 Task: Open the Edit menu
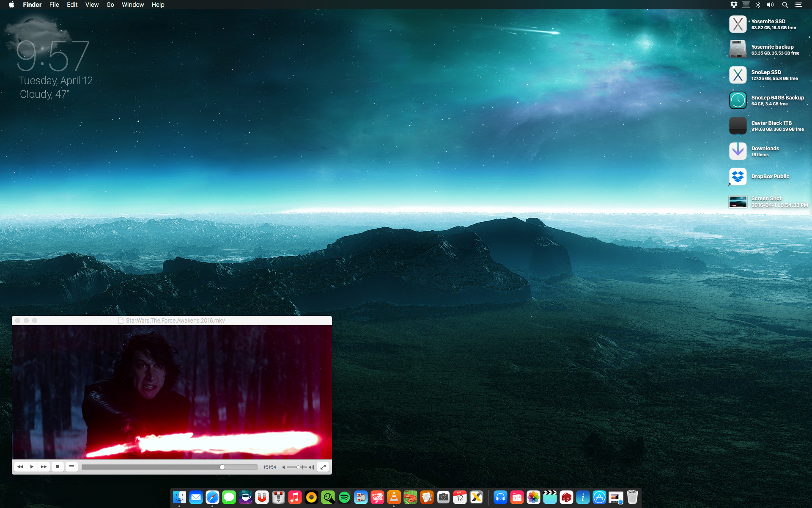72,5
